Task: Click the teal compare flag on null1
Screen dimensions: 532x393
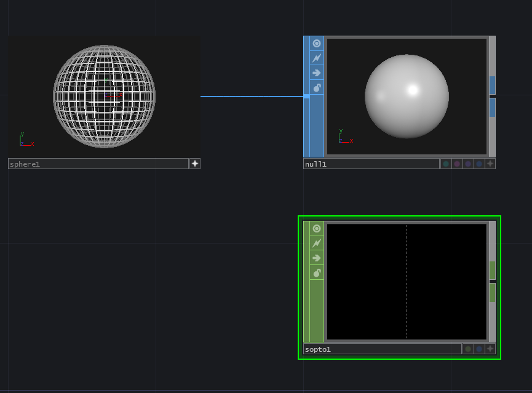Action: 446,164
